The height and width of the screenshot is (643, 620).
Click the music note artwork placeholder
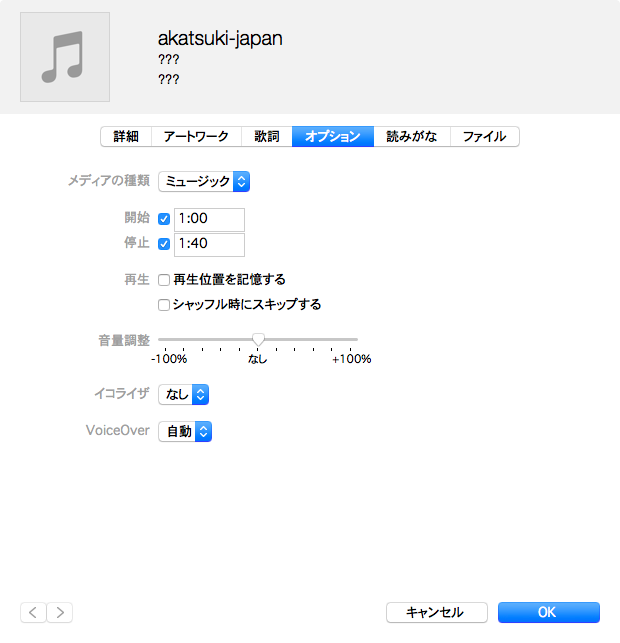pos(65,57)
